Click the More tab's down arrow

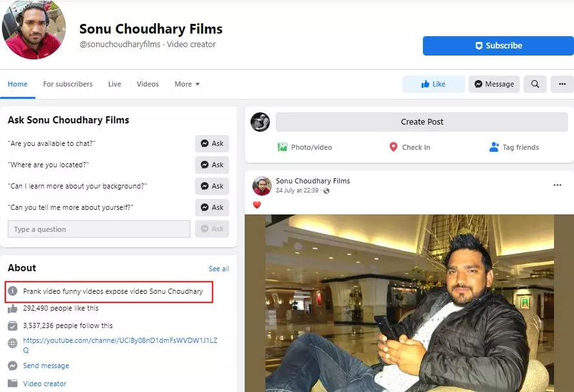point(198,84)
